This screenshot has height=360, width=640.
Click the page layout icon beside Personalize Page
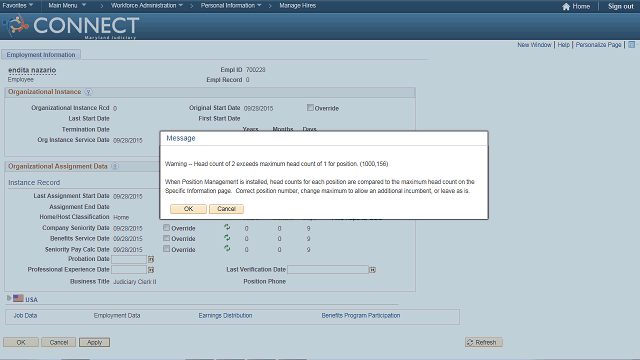[x=631, y=45]
